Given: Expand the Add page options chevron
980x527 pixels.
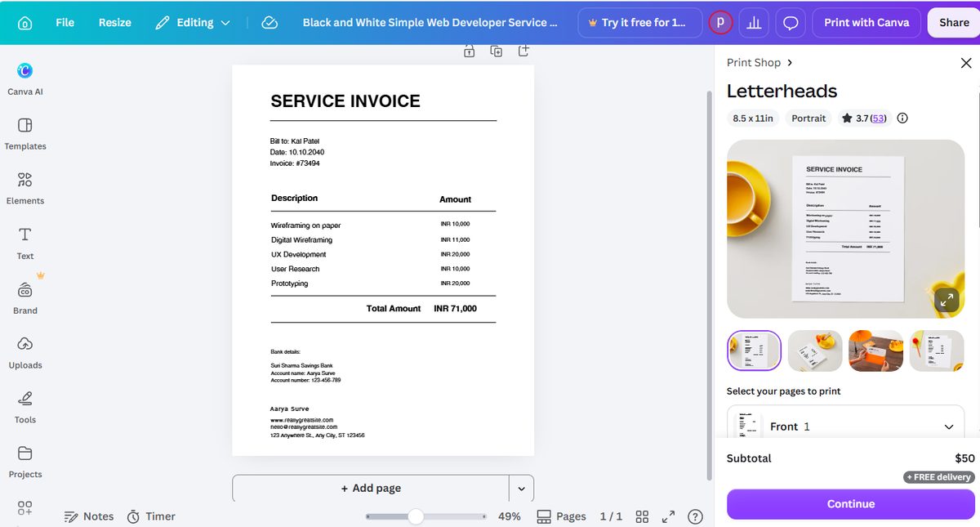Looking at the screenshot, I should pos(521,489).
